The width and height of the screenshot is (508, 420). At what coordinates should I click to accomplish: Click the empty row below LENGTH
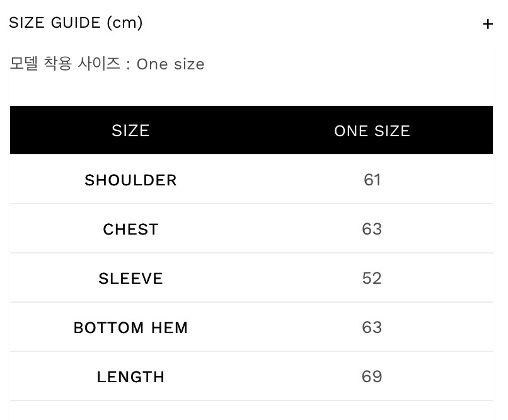251,410
